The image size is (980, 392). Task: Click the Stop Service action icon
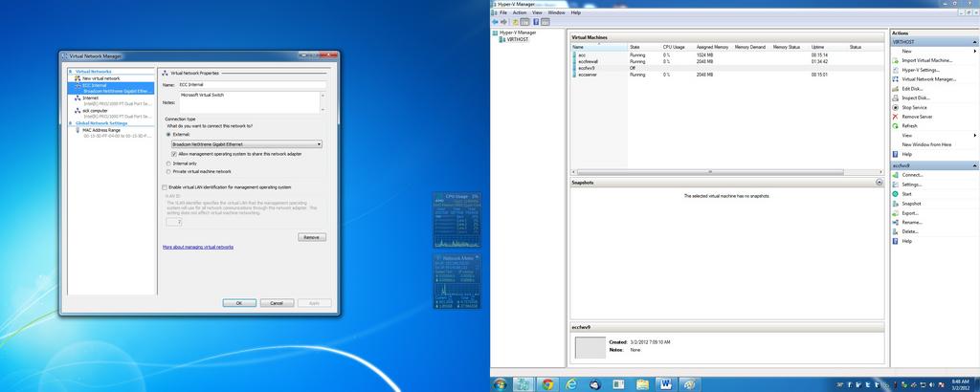click(x=895, y=107)
